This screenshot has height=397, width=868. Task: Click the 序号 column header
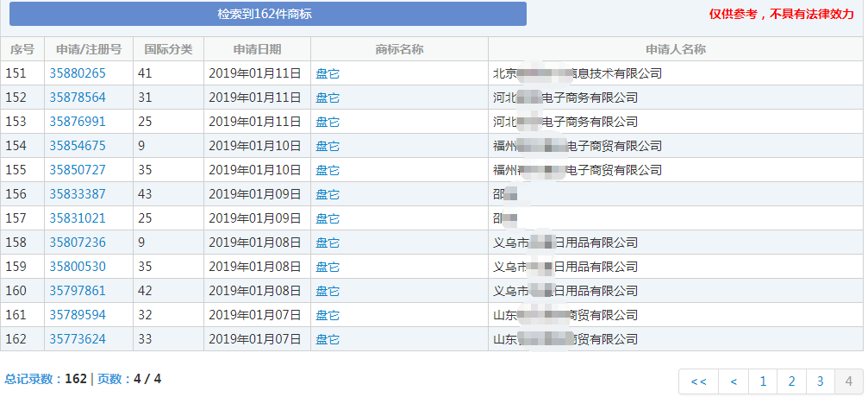tap(22, 49)
